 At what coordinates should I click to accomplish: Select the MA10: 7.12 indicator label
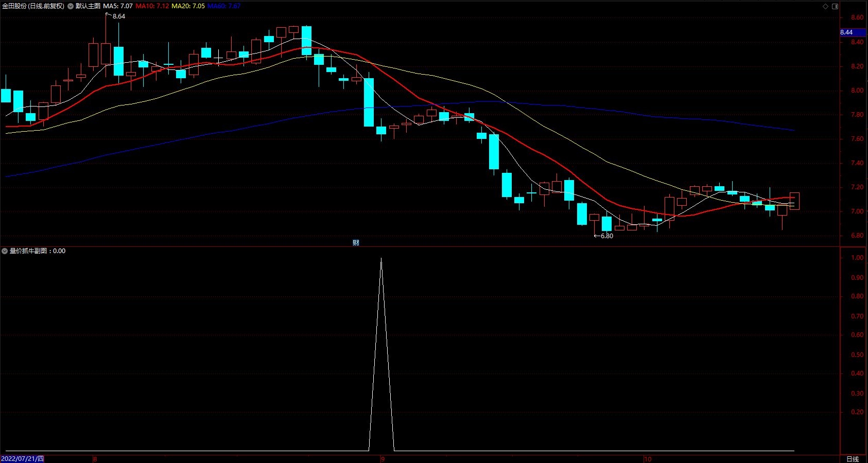pyautogui.click(x=152, y=6)
